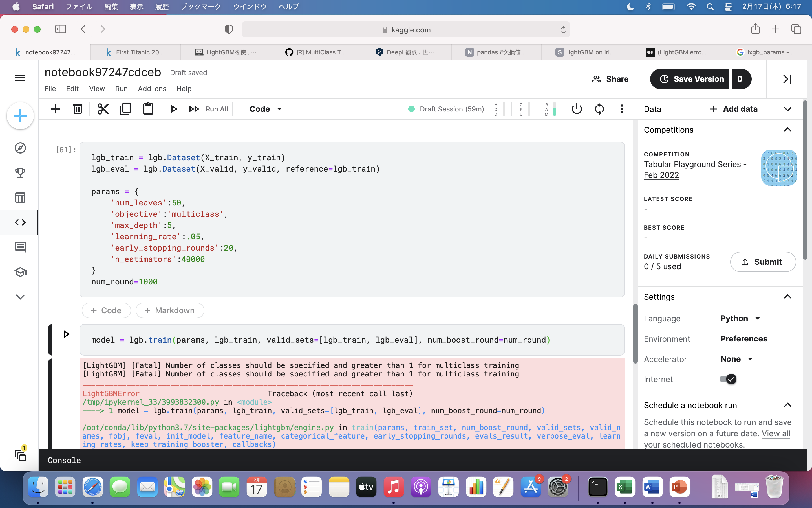The width and height of the screenshot is (812, 508).
Task: Reload page in Safari
Action: [x=563, y=30]
